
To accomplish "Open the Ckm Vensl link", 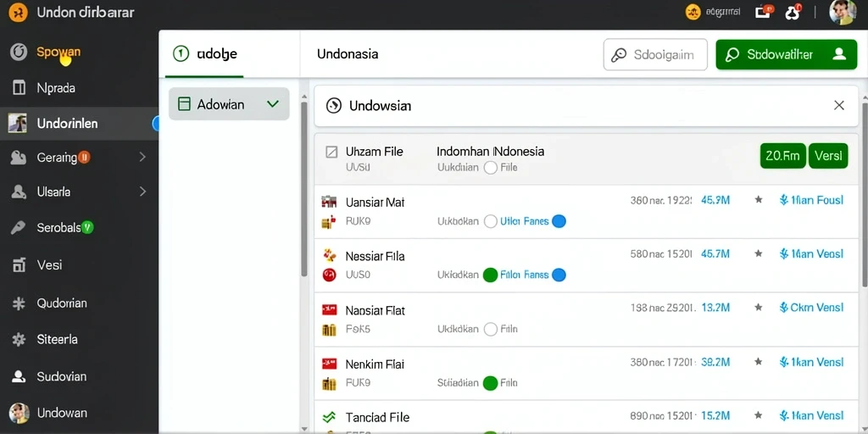I will click(x=811, y=307).
